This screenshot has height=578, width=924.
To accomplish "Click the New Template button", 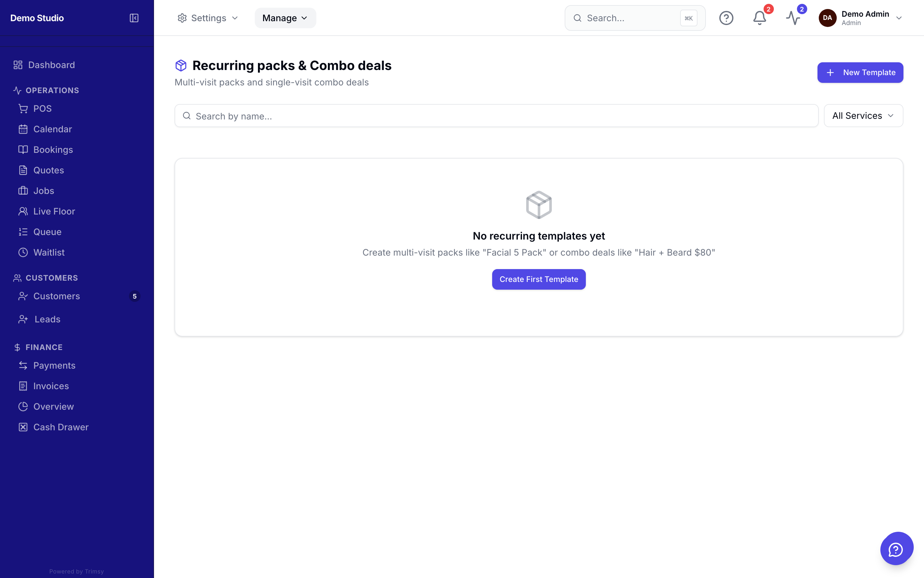I will [860, 73].
